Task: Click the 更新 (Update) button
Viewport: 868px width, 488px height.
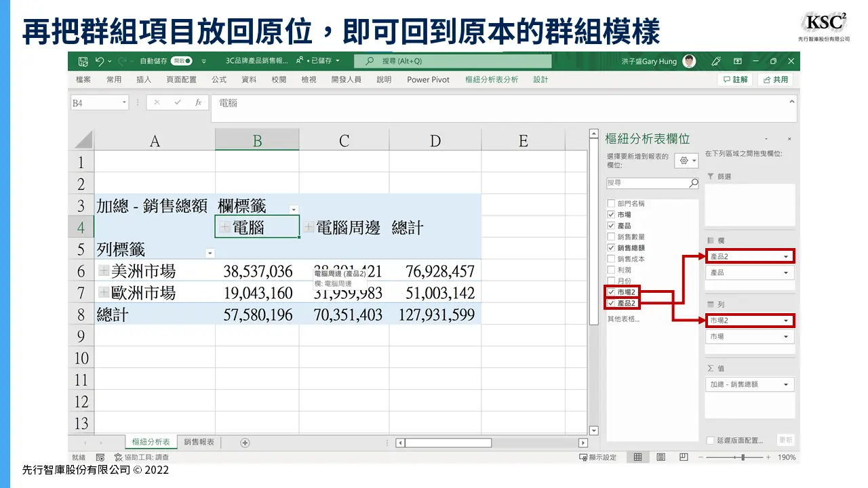Action: click(x=785, y=441)
